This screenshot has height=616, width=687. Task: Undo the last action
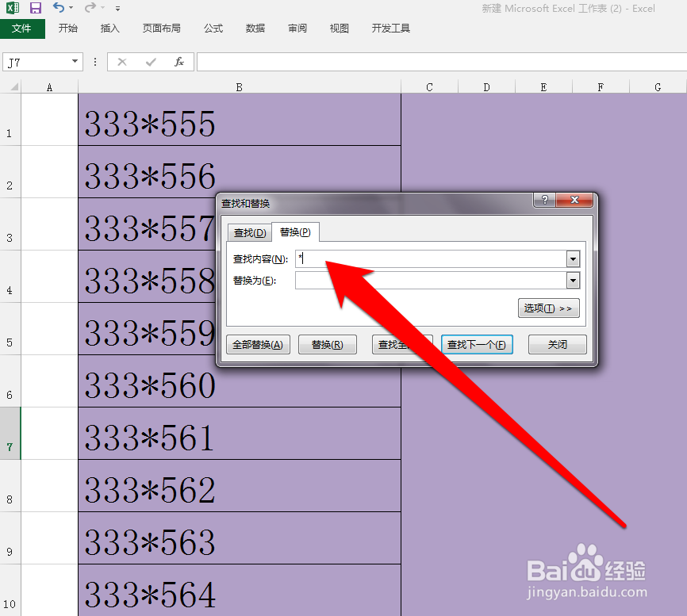58,7
